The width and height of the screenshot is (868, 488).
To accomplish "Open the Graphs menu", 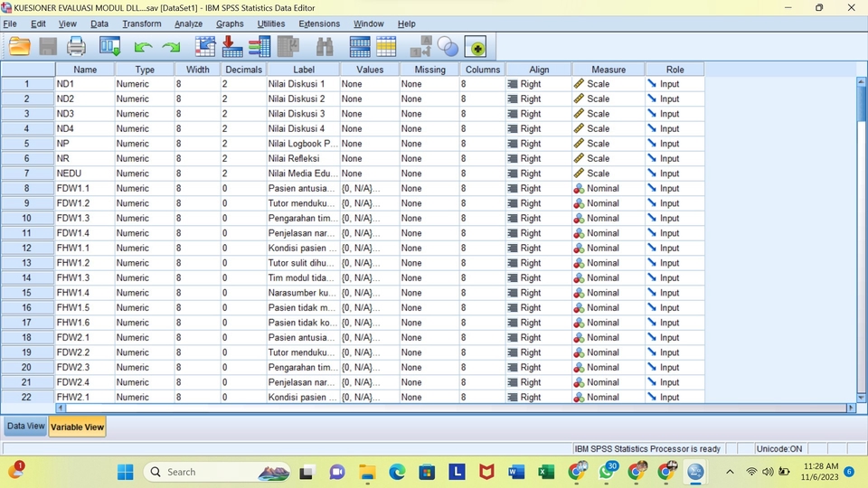I will [230, 23].
